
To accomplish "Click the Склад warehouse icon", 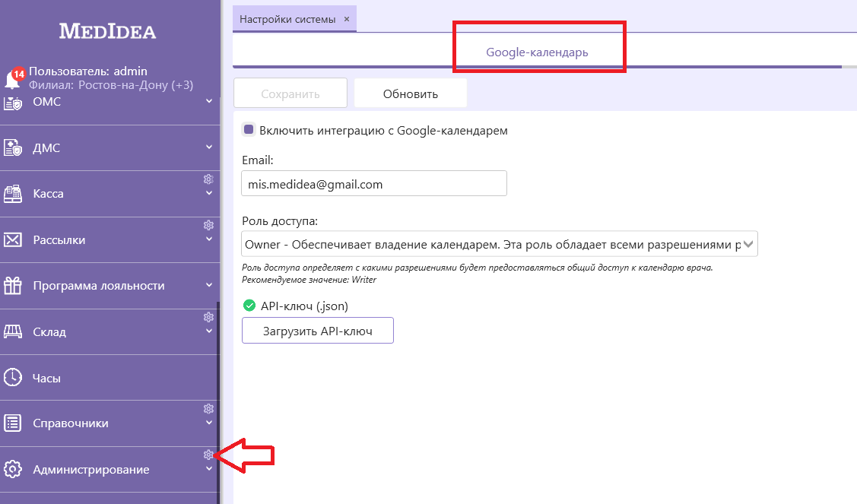I will [13, 331].
